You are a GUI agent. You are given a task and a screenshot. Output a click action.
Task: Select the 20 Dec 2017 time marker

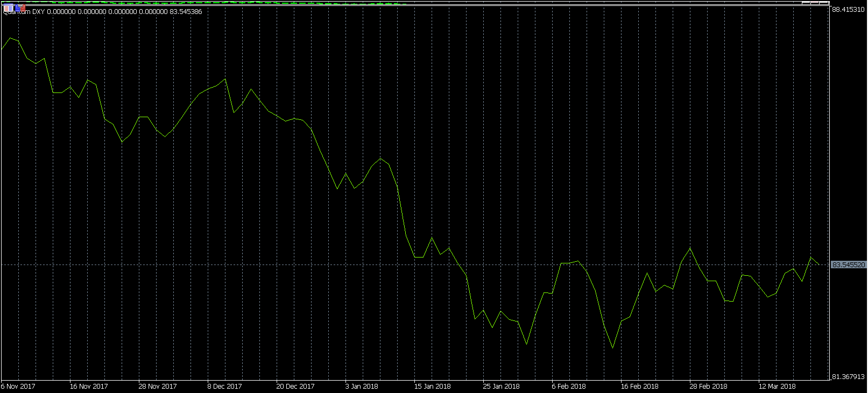click(295, 386)
